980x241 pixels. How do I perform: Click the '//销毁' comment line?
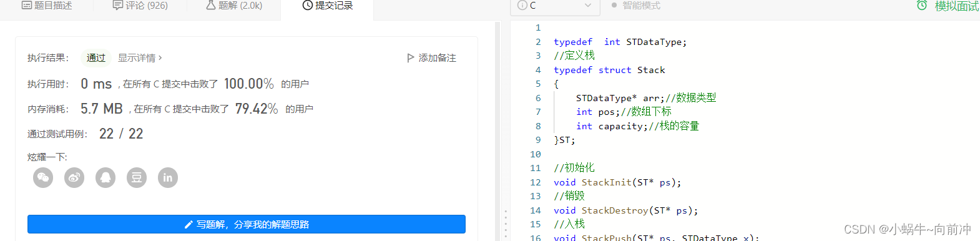coord(569,196)
